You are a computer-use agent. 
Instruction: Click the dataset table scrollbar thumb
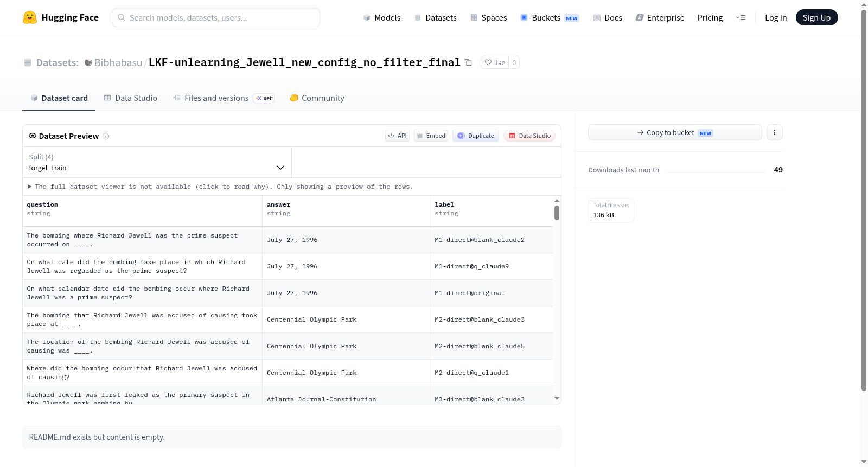click(557, 213)
